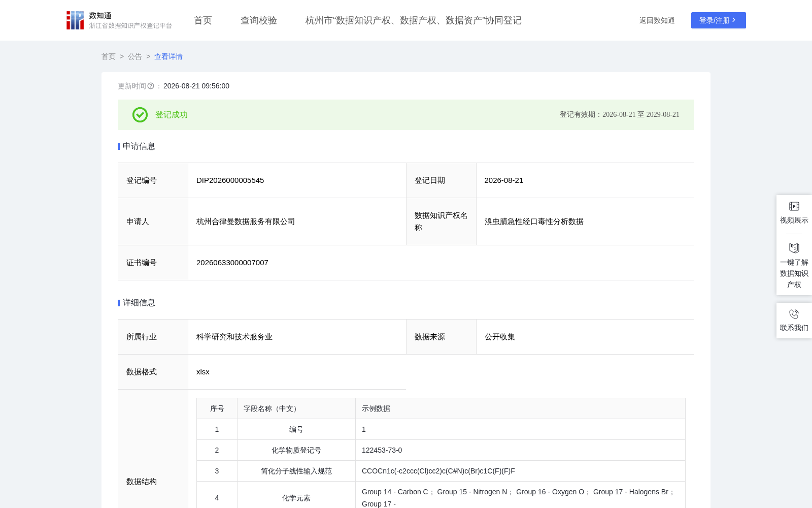Open 一键了解数据知识产权 guide icon
Image resolution: width=812 pixels, height=508 pixels.
[794, 248]
